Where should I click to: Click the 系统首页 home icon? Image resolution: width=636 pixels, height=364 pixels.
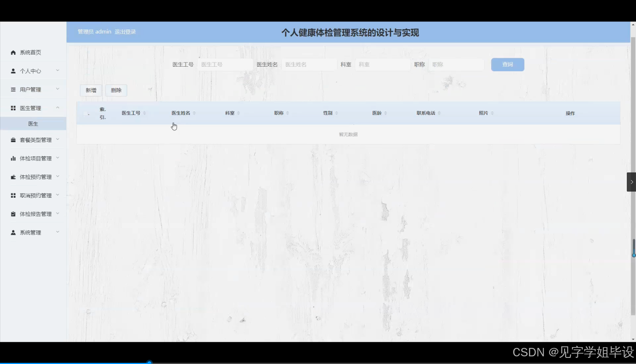(x=13, y=52)
